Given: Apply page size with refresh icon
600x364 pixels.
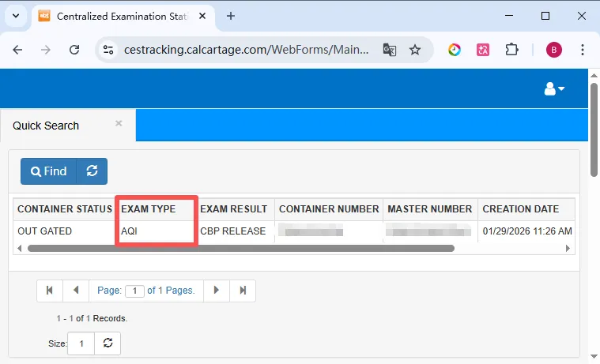Looking at the screenshot, I should (x=108, y=343).
